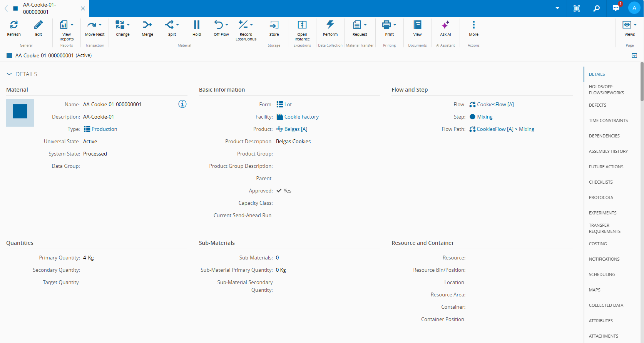Switch to the CHECKLISTS section

click(x=601, y=182)
